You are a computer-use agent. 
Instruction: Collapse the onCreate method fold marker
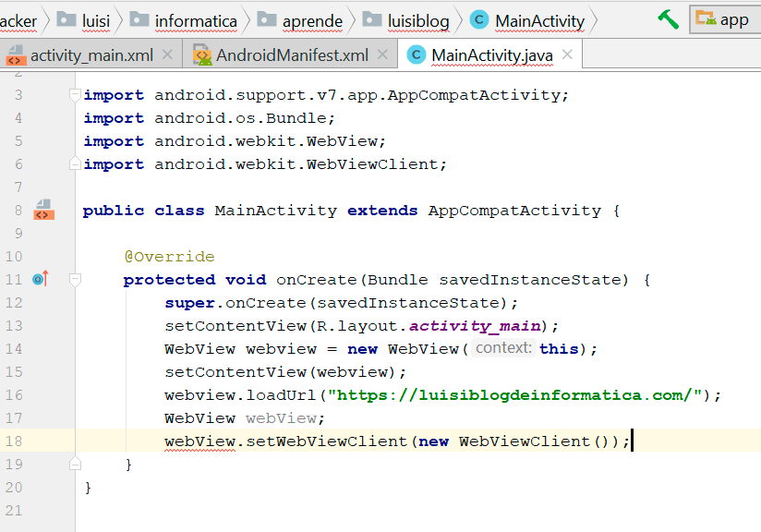74,279
